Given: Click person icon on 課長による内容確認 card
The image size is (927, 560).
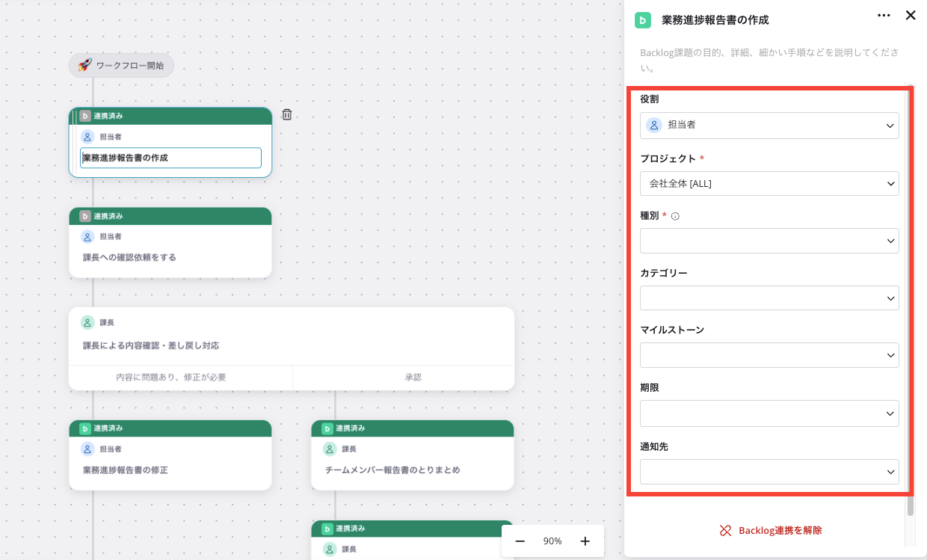Looking at the screenshot, I should [87, 322].
